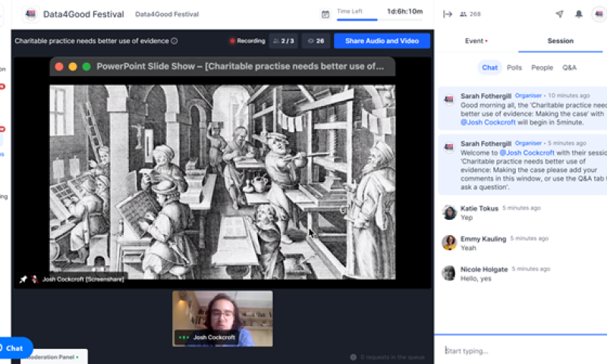Click the pin icon on Josh Cockcroft's screenshare
The height and width of the screenshot is (364, 607).
click(23, 279)
